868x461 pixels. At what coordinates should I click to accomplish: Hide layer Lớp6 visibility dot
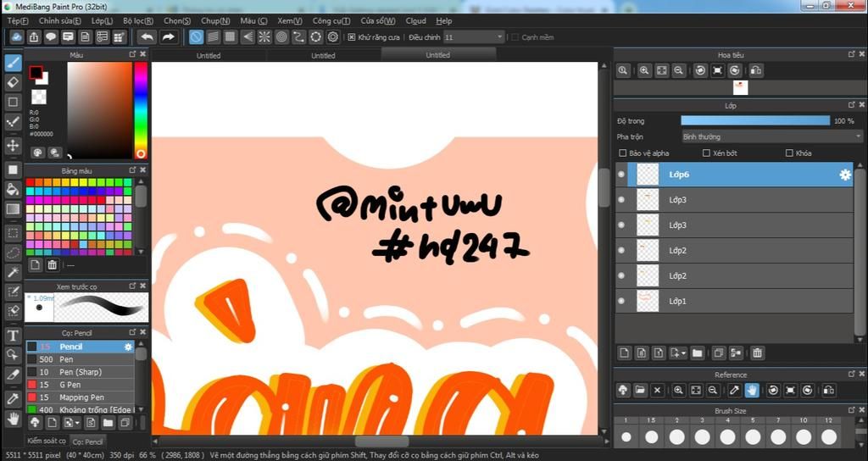(x=621, y=175)
